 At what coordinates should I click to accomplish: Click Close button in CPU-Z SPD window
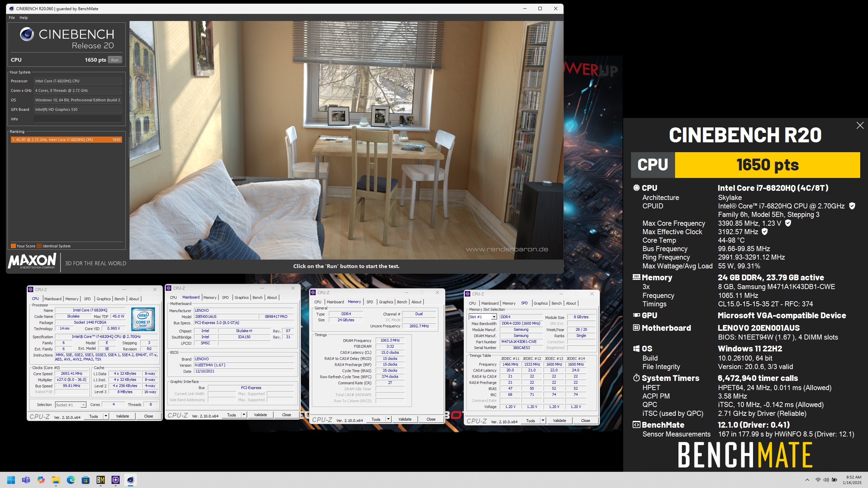click(x=586, y=421)
